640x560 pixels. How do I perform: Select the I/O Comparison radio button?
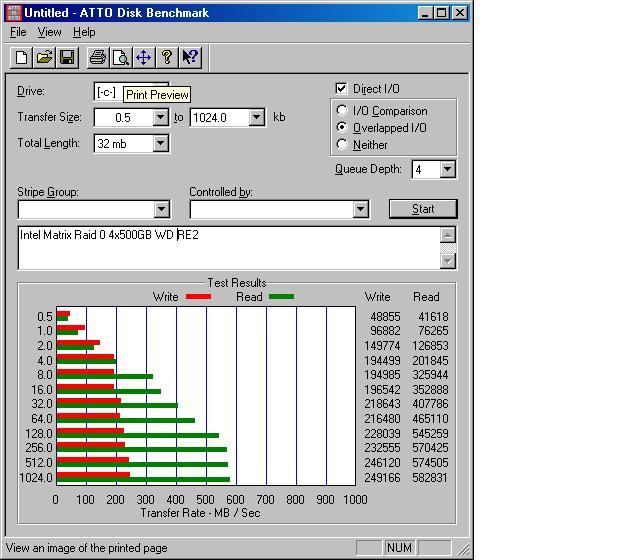[x=342, y=110]
